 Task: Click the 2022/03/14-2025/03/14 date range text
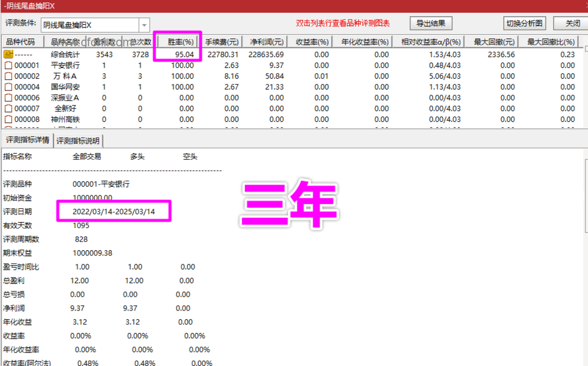tap(114, 212)
